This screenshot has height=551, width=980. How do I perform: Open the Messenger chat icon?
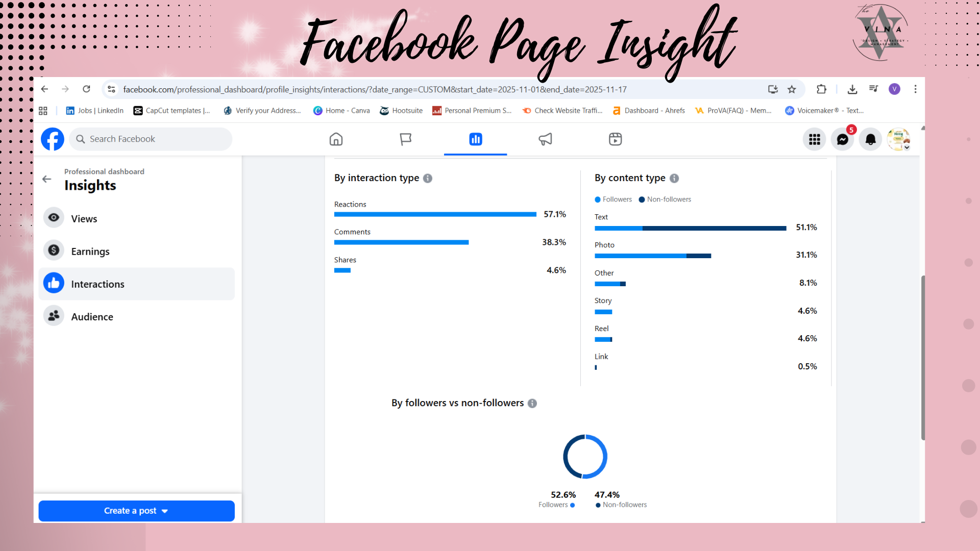843,139
